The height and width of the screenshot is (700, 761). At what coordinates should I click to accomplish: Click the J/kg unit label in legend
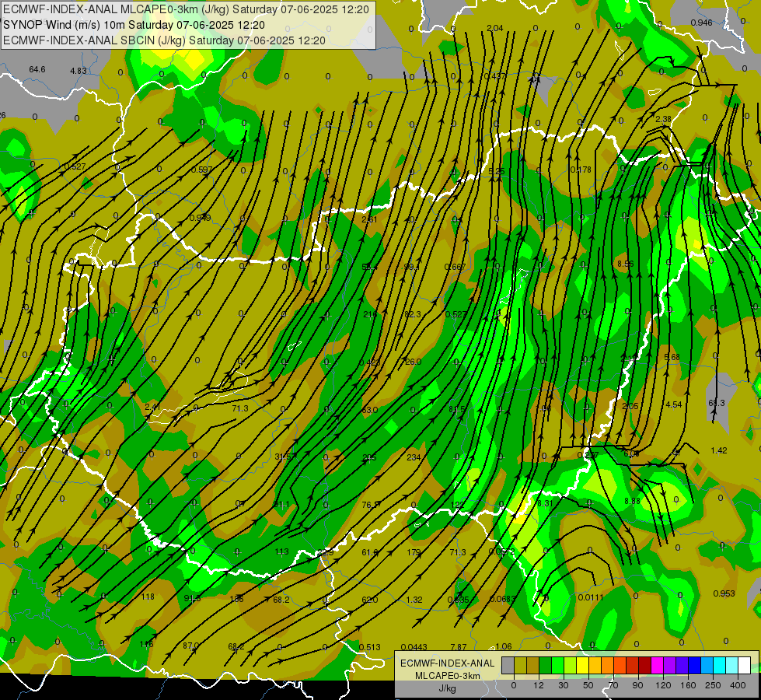tap(447, 688)
